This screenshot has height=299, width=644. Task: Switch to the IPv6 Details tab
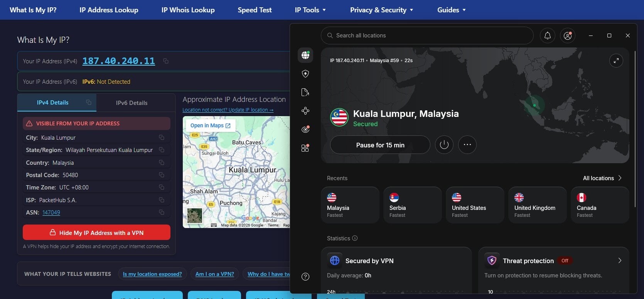(x=131, y=103)
